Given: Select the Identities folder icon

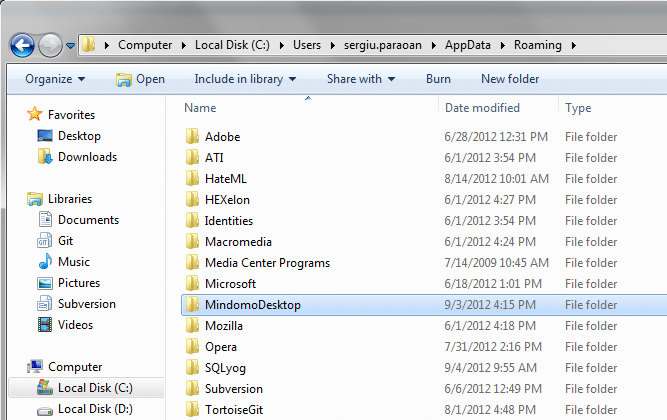Looking at the screenshot, I should pos(192,220).
